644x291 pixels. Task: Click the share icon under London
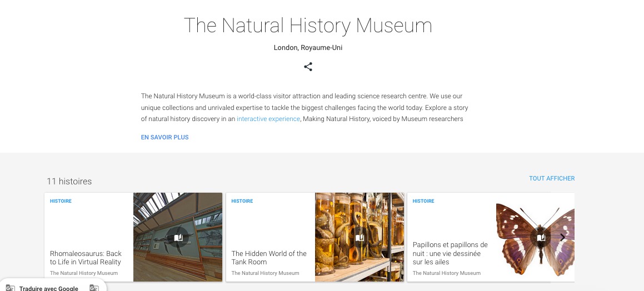pyautogui.click(x=308, y=67)
